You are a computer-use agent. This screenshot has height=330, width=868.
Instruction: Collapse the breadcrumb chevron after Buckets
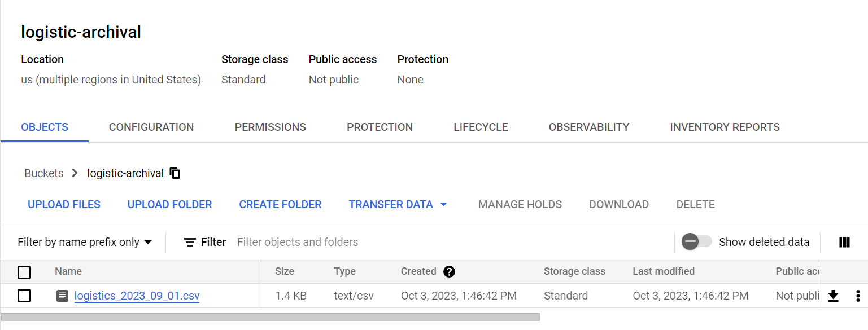[75, 173]
